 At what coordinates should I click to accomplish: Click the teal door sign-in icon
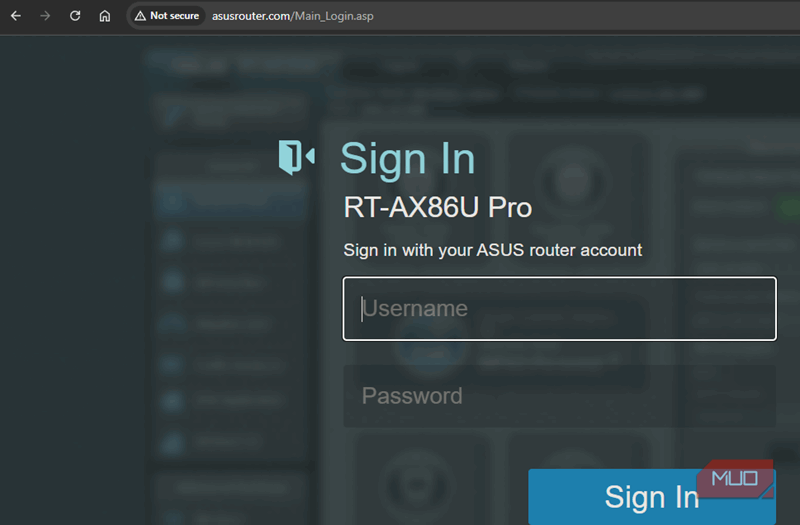click(x=296, y=157)
